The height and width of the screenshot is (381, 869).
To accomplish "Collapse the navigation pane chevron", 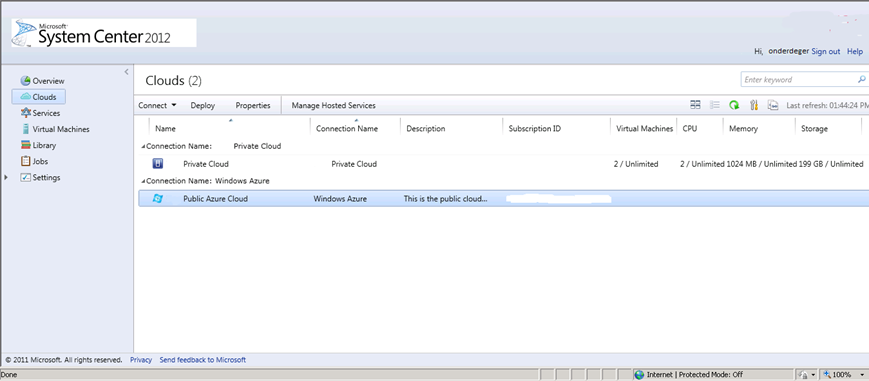I will click(126, 72).
